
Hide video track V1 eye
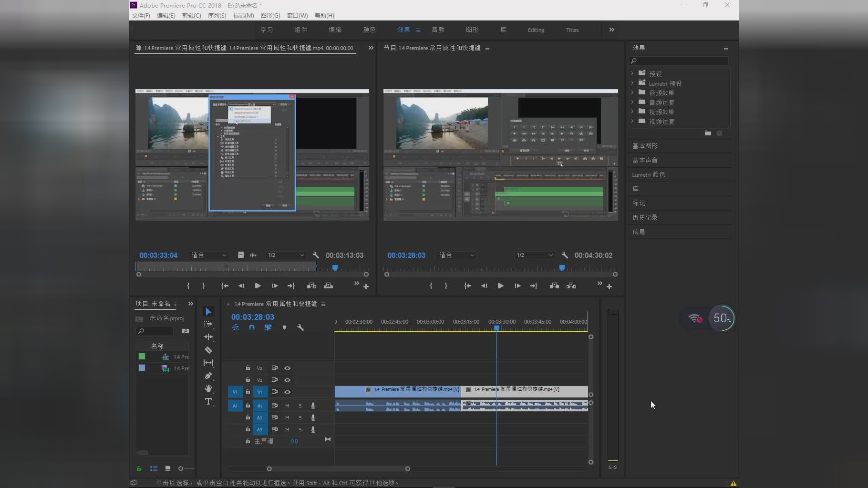coord(287,392)
